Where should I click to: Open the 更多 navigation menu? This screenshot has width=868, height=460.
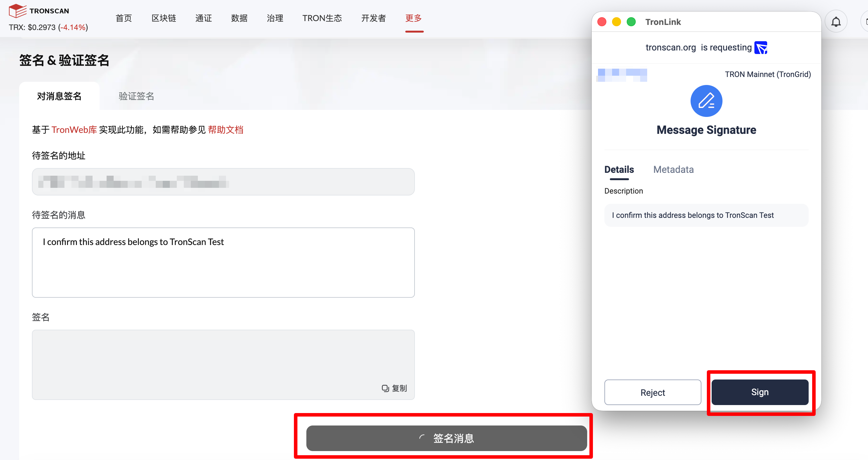point(414,18)
